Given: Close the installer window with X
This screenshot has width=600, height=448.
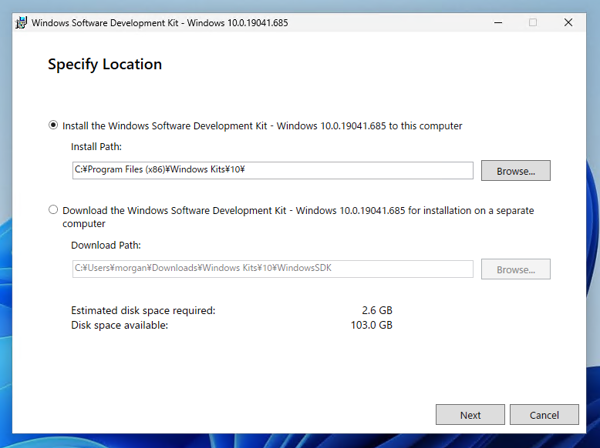Looking at the screenshot, I should [568, 23].
